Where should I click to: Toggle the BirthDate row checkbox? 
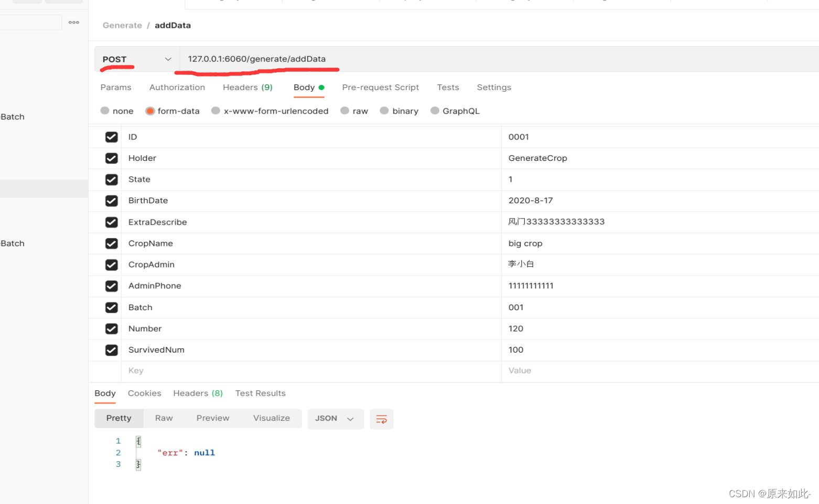(112, 201)
